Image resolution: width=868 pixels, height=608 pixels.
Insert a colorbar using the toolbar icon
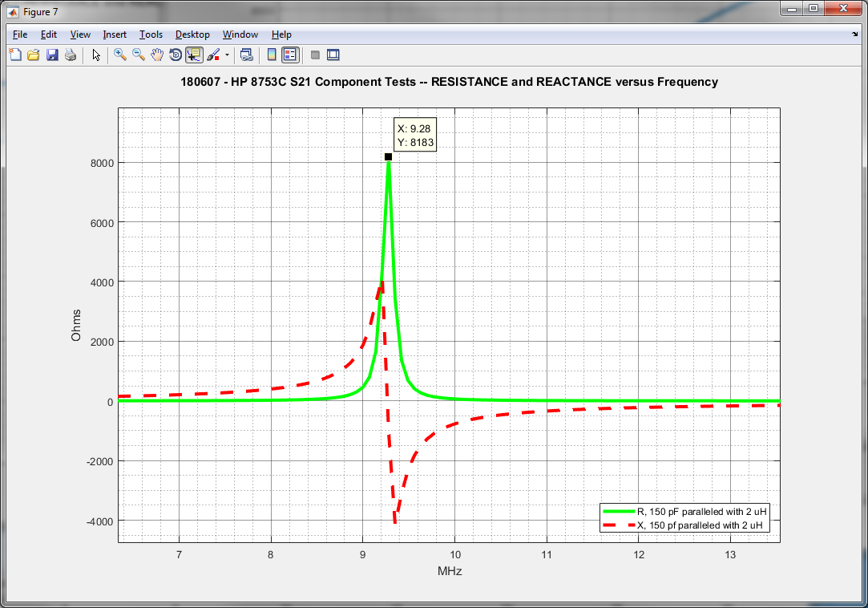pyautogui.click(x=272, y=55)
